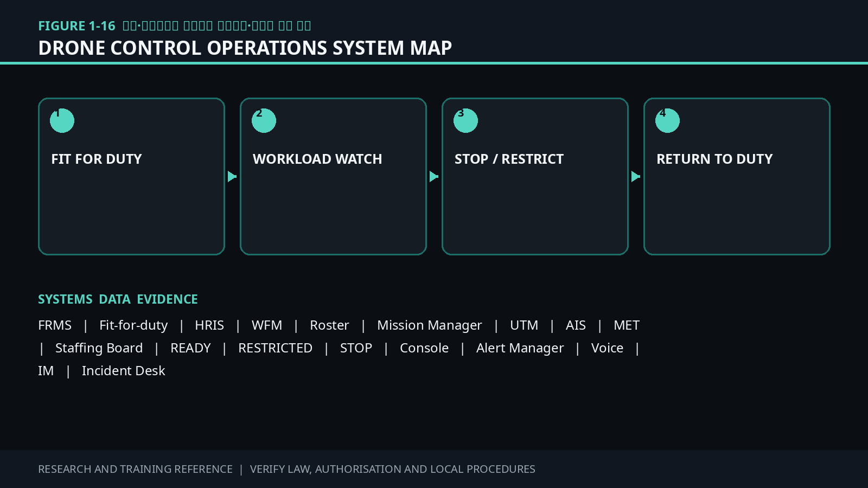Click the step 4 circle badge
The image size is (868, 488).
(667, 120)
